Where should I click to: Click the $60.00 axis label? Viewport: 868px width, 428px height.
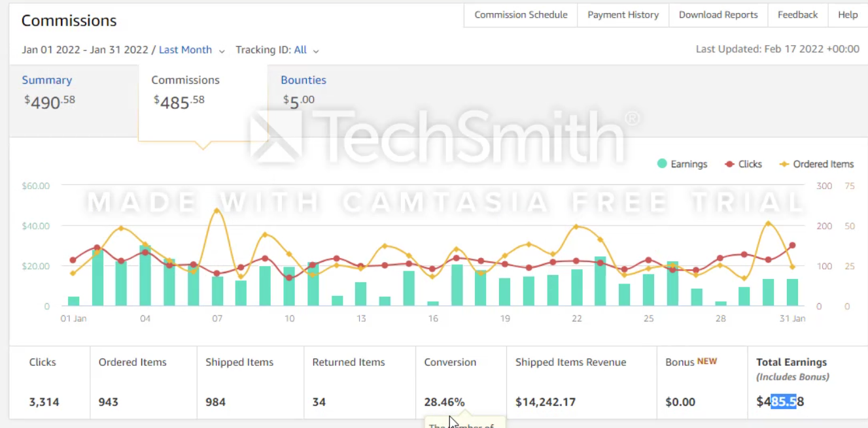click(x=36, y=186)
